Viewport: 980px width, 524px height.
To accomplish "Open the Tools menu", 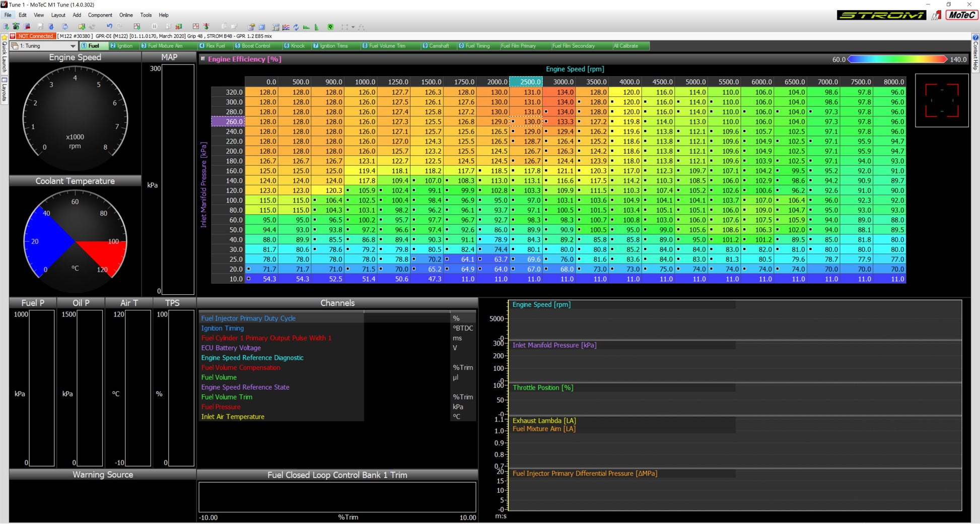I will click(x=146, y=15).
